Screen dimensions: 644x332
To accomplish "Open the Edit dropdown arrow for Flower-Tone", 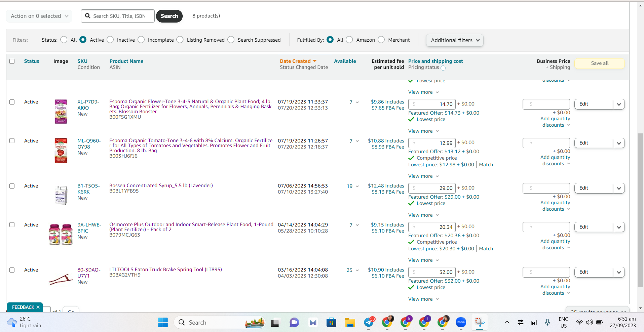I will coord(619,104).
